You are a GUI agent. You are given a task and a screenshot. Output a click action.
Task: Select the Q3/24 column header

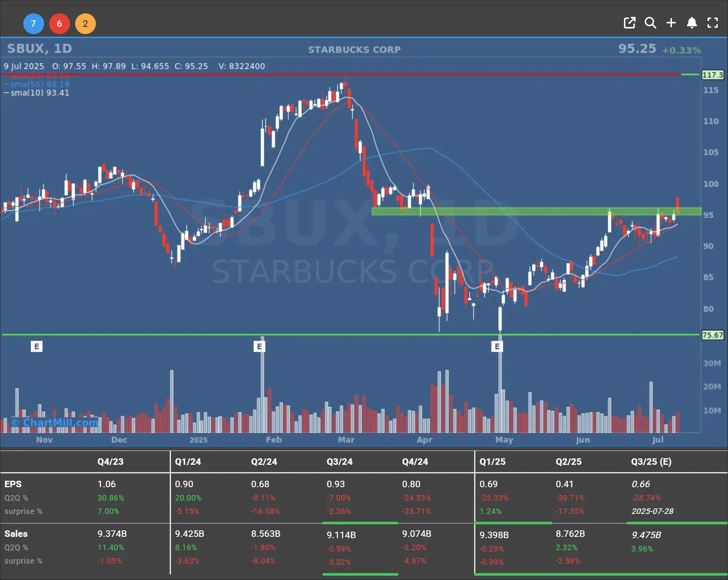[x=339, y=461]
